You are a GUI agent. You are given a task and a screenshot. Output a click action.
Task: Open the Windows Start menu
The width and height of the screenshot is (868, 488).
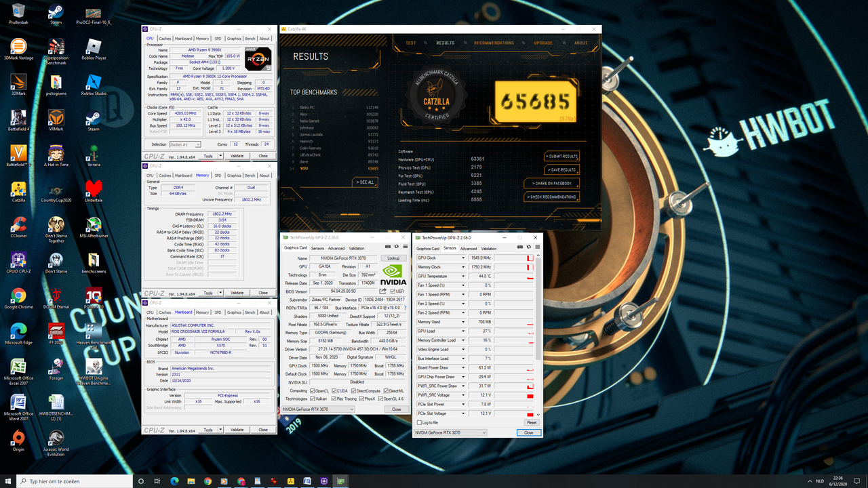click(8, 481)
